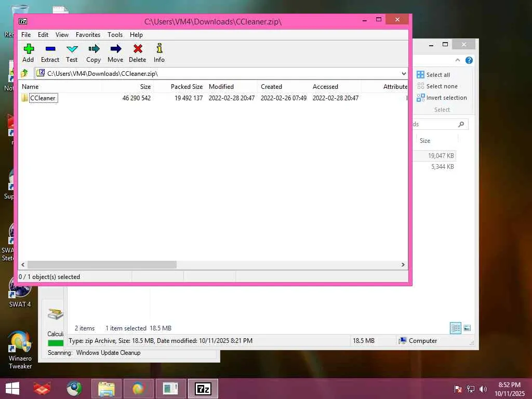The image size is (532, 399).
Task: Open the Favorites menu
Action: click(x=88, y=35)
